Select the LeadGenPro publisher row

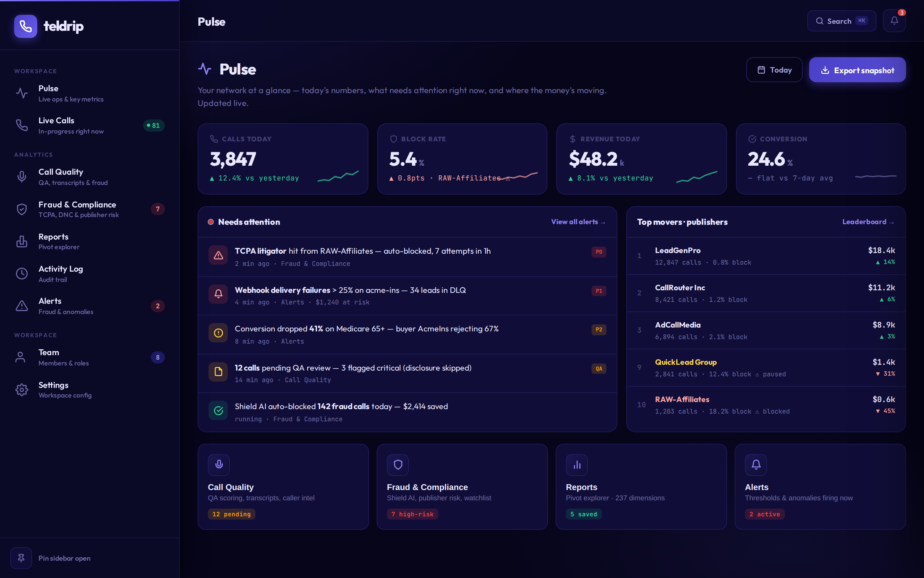(766, 256)
